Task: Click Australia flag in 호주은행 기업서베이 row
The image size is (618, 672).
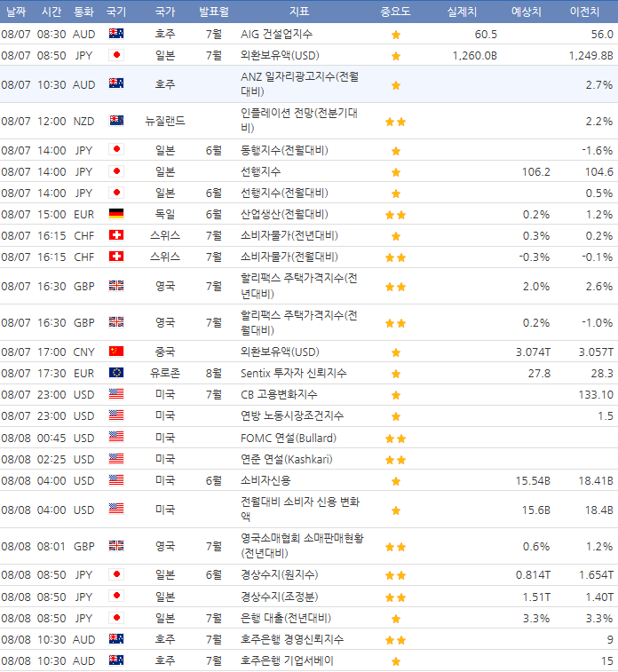Action: pos(116,660)
